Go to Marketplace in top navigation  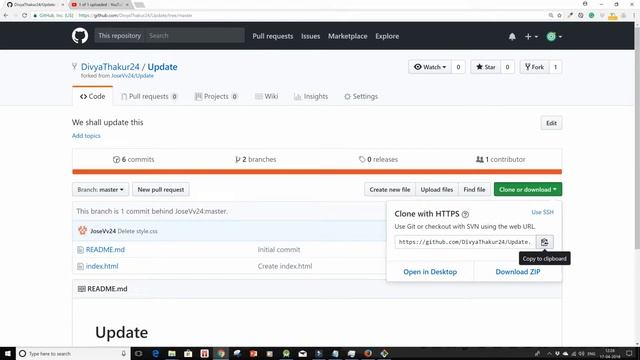click(348, 36)
